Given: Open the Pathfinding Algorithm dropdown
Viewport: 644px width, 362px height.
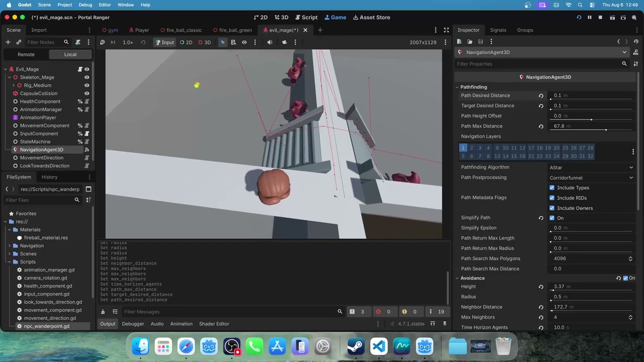Looking at the screenshot, I should 591,167.
